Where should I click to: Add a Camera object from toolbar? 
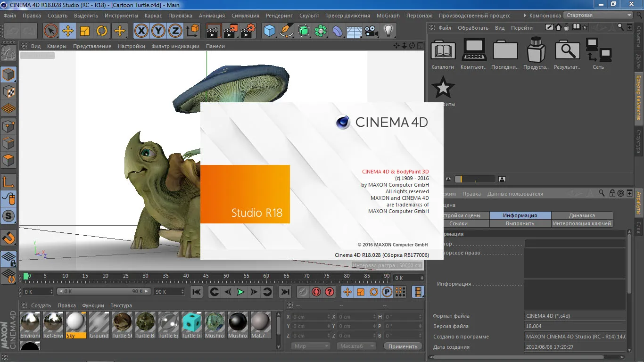(371, 31)
